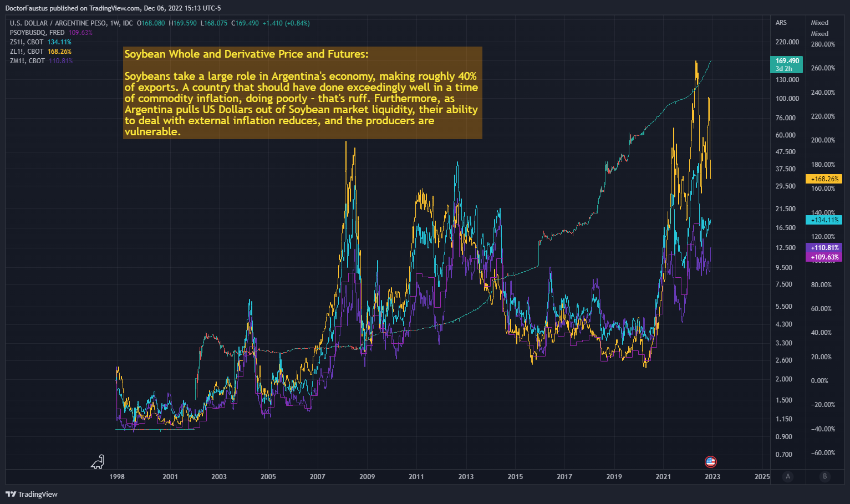Select the ZS1!, CBOT legend entry
This screenshot has width=850, height=504.
point(27,42)
